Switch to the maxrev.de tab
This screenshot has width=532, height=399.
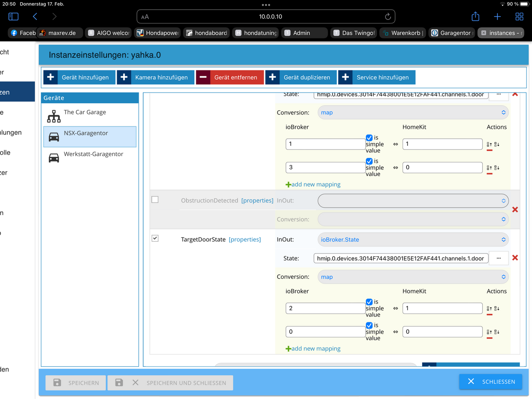(61, 33)
